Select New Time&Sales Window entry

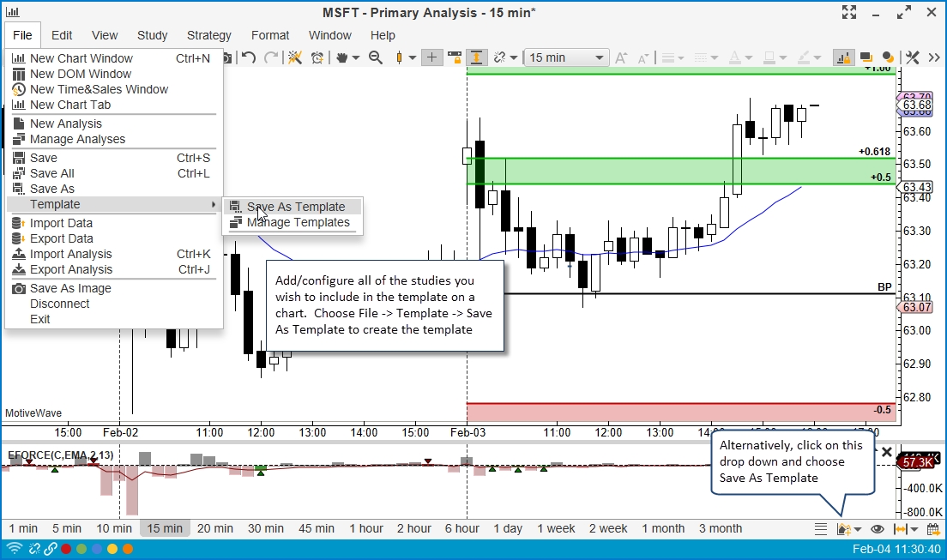[x=113, y=89]
